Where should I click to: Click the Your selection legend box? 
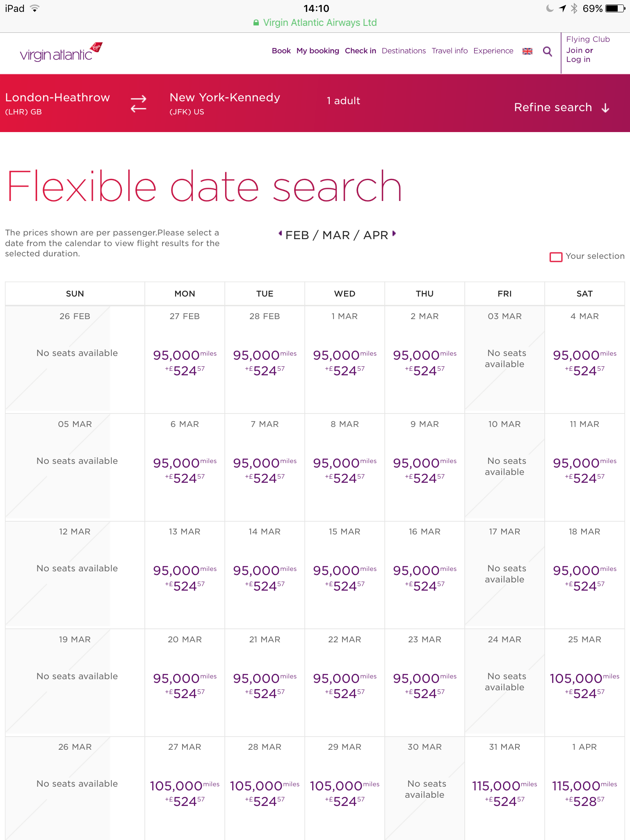556,257
